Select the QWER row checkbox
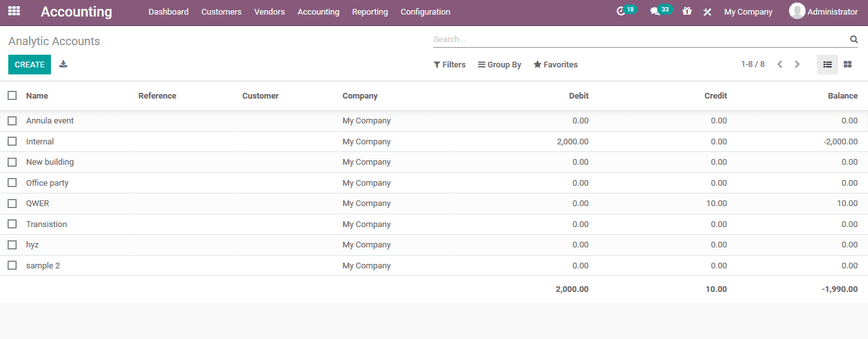The image size is (868, 339). tap(12, 204)
